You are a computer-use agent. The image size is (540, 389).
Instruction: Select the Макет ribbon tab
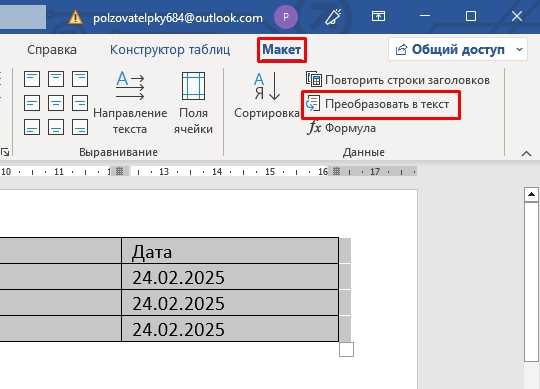282,50
